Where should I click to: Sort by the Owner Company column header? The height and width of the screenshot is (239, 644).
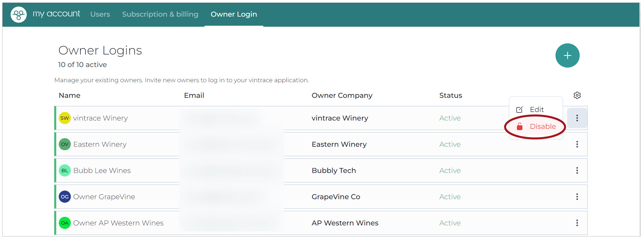(x=342, y=96)
